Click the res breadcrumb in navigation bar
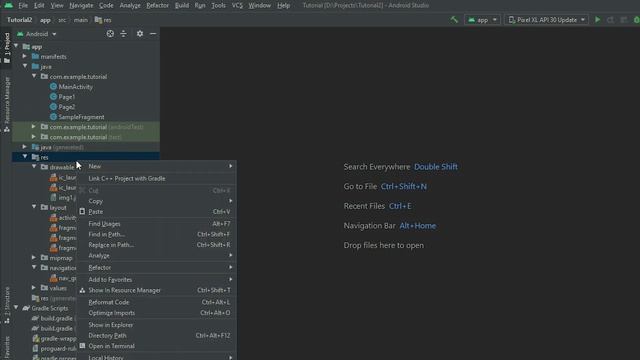Viewport: 640px width, 360px height. click(x=103, y=20)
